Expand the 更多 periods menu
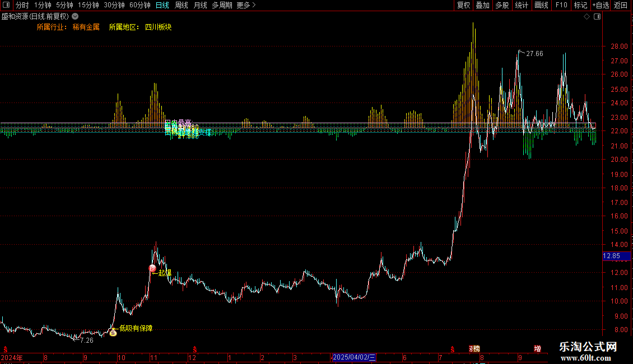The image size is (633, 364). pyautogui.click(x=246, y=5)
